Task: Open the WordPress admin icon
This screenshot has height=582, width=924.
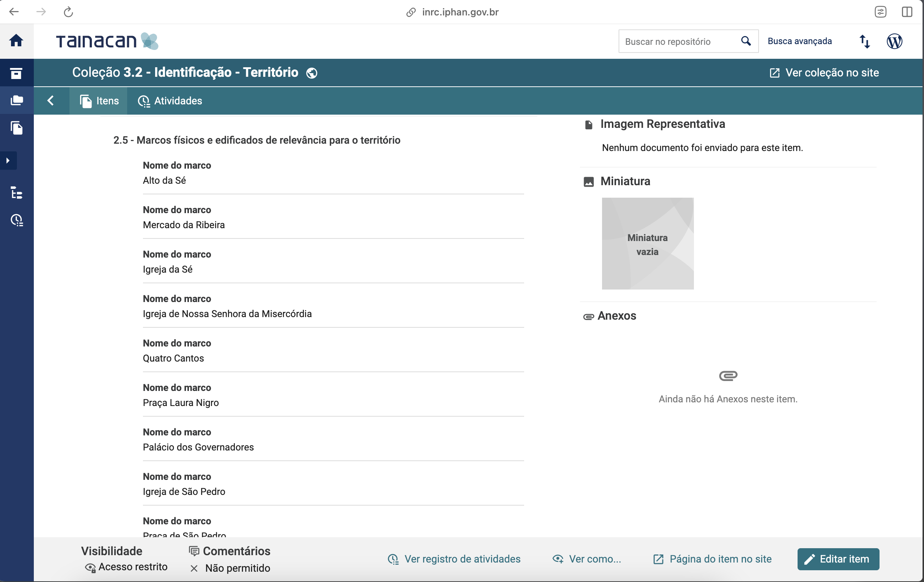Action: [895, 41]
